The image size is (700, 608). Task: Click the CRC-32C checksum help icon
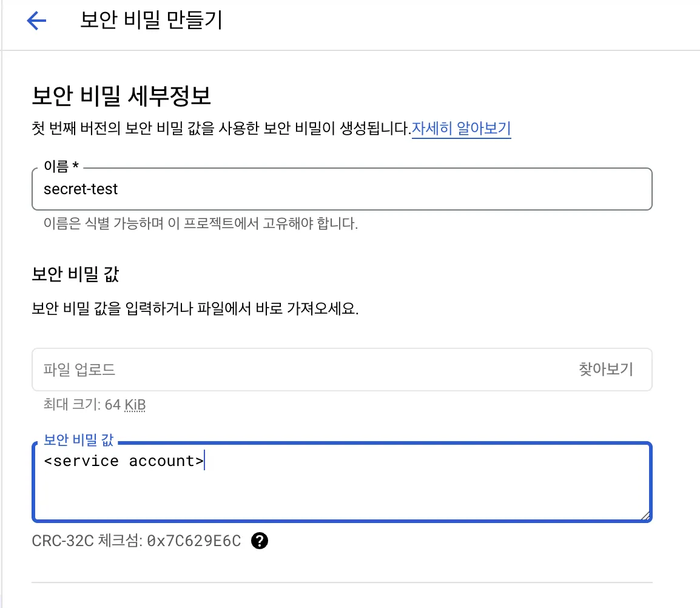coord(260,541)
